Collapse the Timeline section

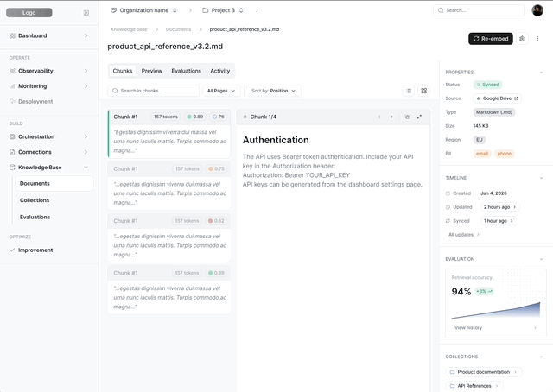pyautogui.click(x=542, y=178)
